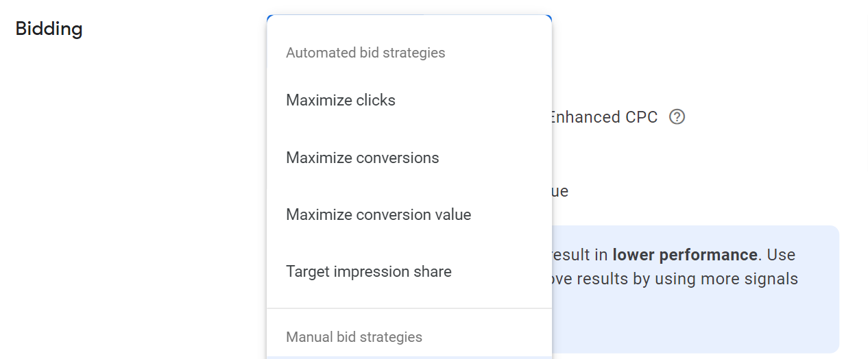Click the Enhanced CPC label text
The width and height of the screenshot is (868, 359).
point(605,117)
